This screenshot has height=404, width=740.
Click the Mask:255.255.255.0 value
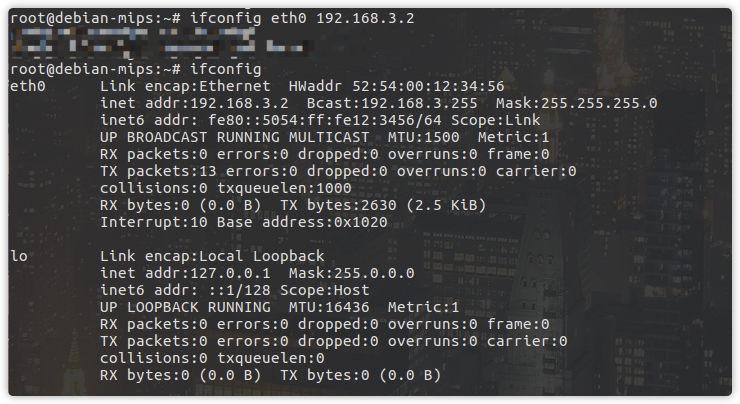(576, 103)
